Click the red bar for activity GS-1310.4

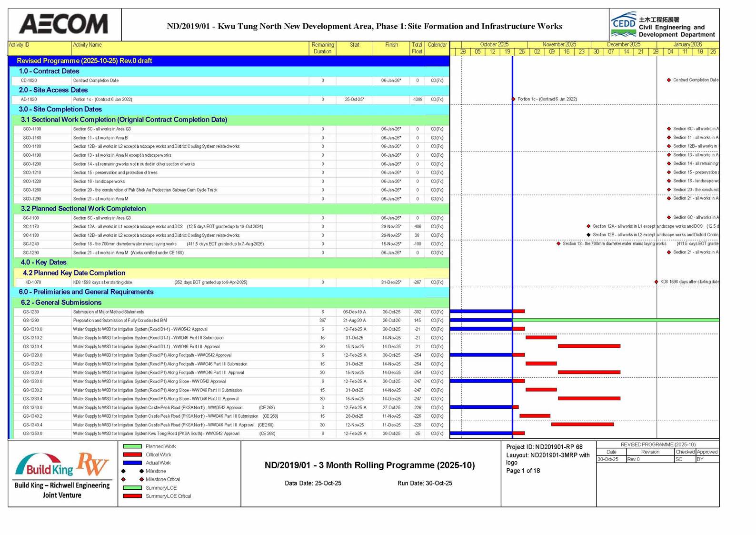[x=589, y=346]
